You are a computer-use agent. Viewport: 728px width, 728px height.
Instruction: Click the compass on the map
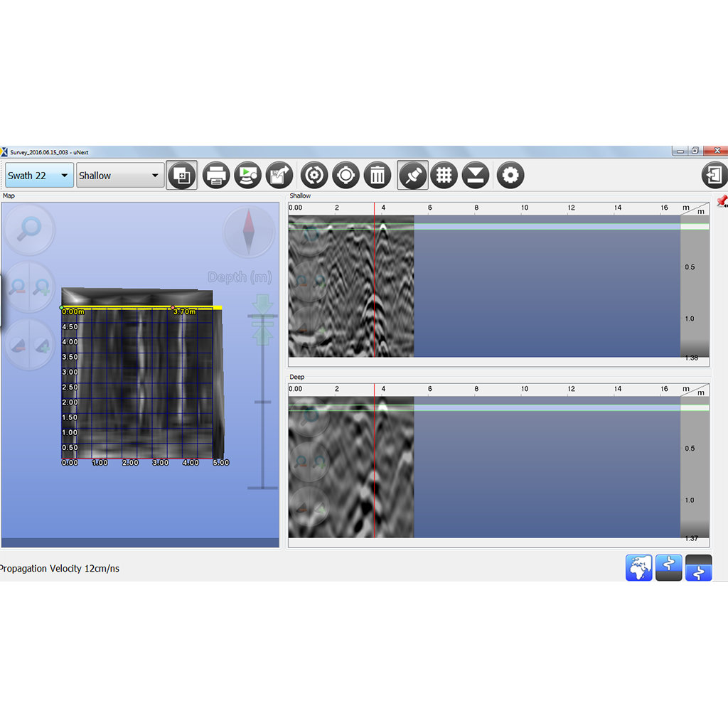tap(249, 231)
